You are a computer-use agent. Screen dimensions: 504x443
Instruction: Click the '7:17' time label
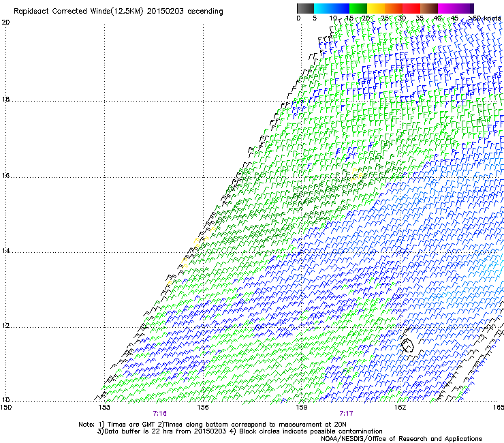(x=346, y=414)
